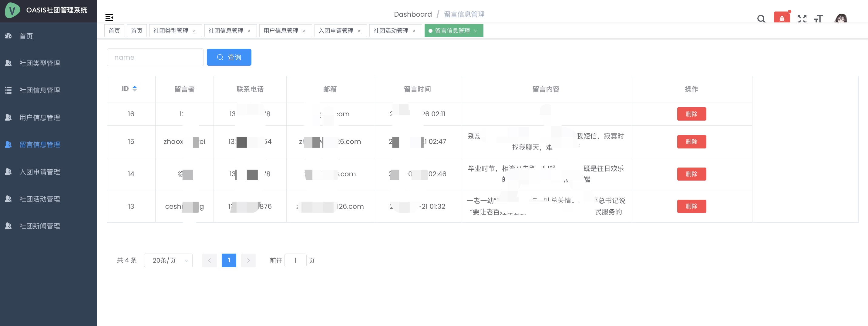
Task: Open the font size settings icon
Action: click(819, 19)
